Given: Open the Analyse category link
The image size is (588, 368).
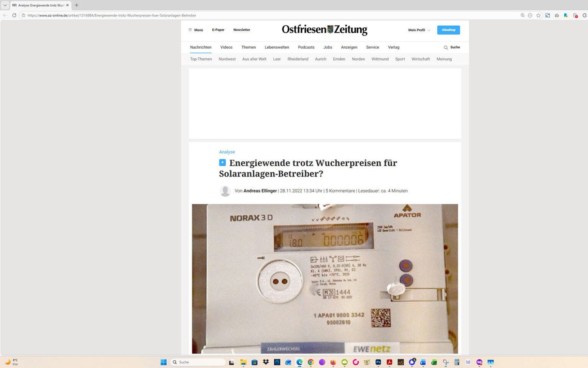Looking at the screenshot, I should (227, 152).
